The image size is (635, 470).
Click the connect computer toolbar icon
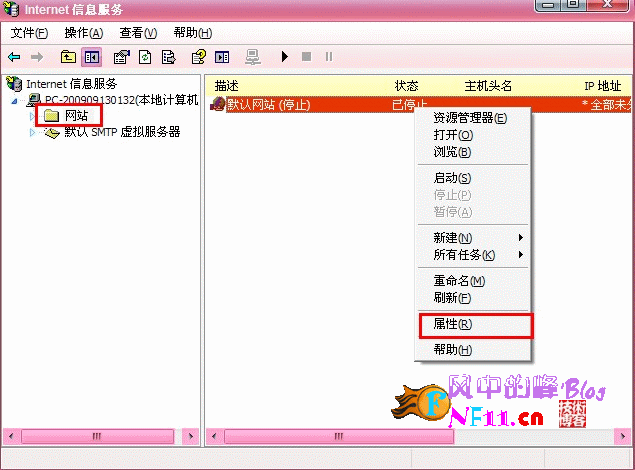click(x=253, y=57)
